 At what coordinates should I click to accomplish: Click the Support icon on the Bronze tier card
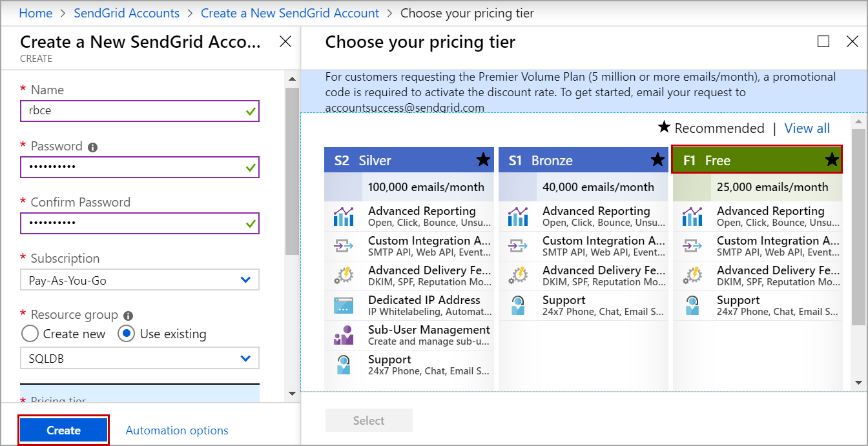(517, 304)
